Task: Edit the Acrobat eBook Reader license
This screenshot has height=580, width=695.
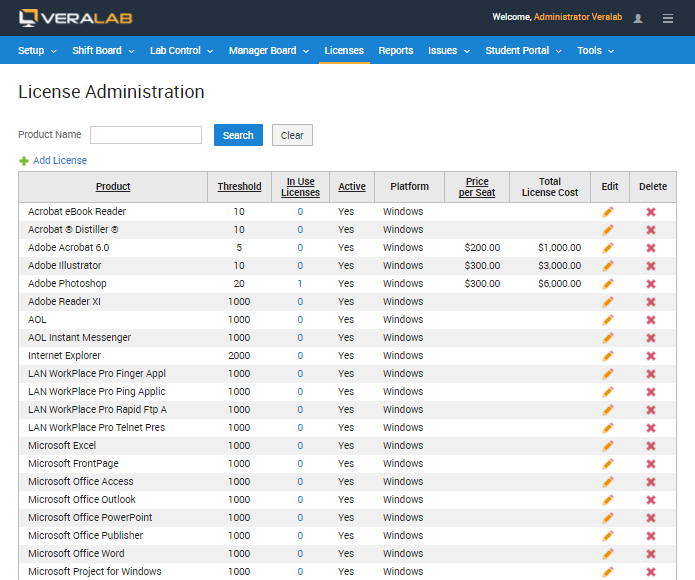Action: click(x=608, y=212)
